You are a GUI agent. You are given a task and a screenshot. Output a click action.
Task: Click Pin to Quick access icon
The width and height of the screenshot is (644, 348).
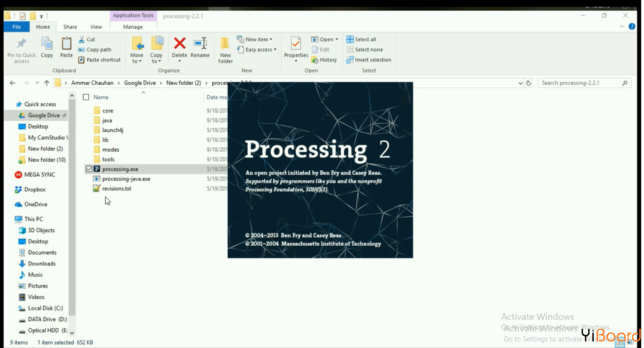click(22, 45)
